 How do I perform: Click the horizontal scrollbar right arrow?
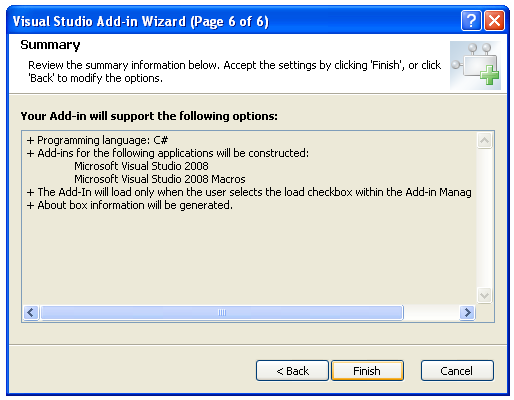click(x=467, y=313)
